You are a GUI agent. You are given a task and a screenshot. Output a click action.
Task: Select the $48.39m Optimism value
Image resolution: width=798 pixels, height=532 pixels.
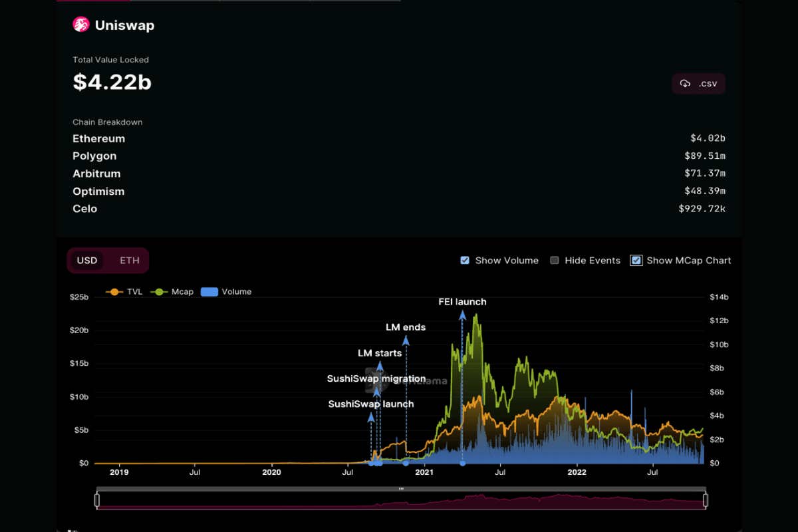(705, 192)
